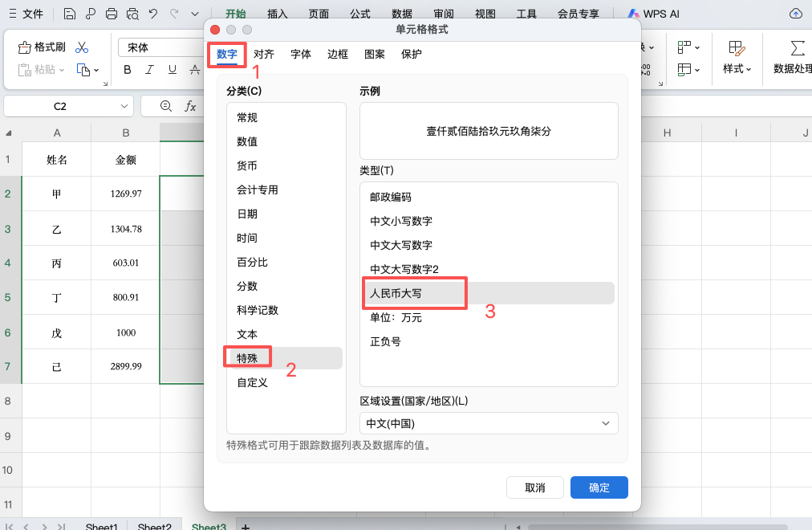Image resolution: width=812 pixels, height=530 pixels.
Task: Click the 确定 confirm button
Action: [x=599, y=487]
